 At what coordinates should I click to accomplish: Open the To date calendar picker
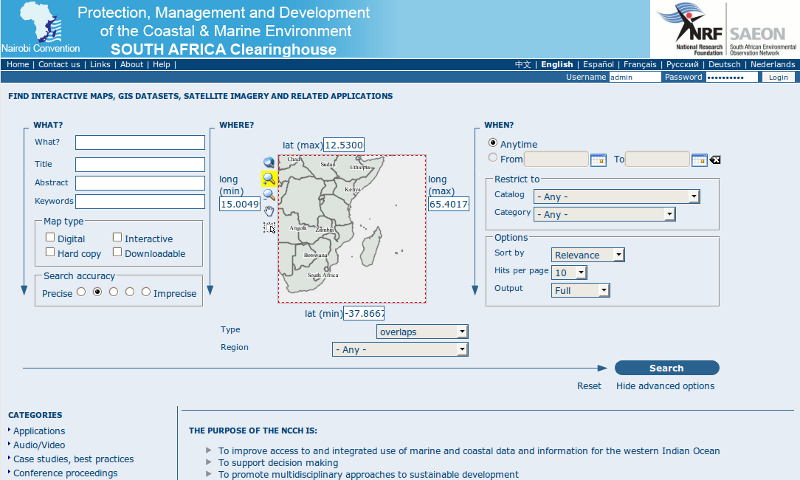tap(699, 160)
